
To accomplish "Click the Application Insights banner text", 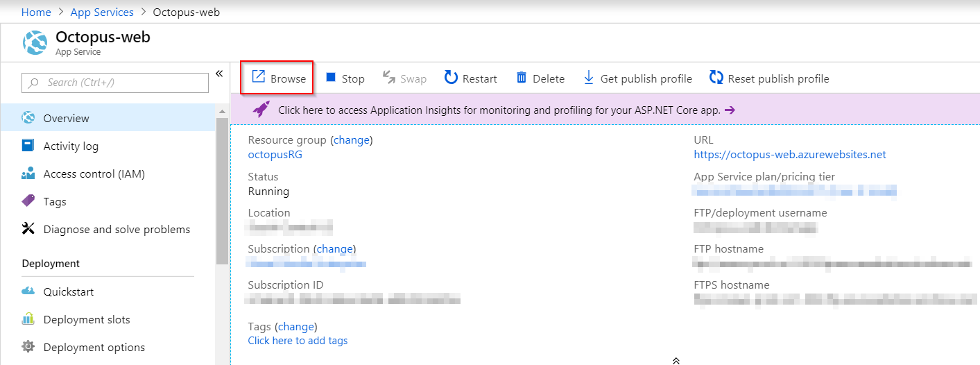I will [499, 110].
